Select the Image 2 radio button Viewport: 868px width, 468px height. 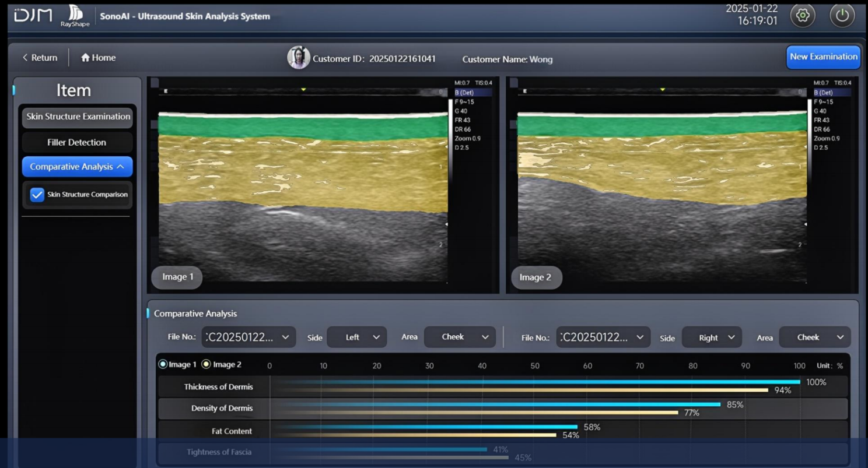click(206, 364)
